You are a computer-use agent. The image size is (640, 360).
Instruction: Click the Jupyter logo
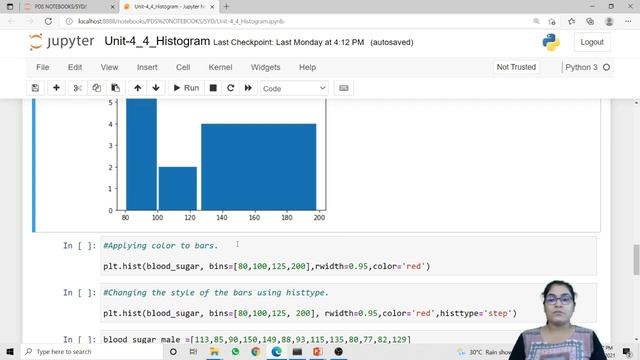62,42
